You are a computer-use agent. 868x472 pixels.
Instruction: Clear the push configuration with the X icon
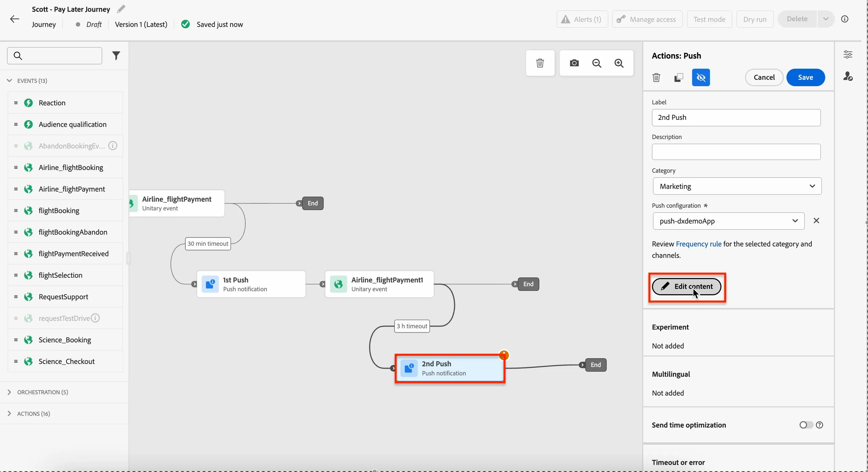(816, 221)
